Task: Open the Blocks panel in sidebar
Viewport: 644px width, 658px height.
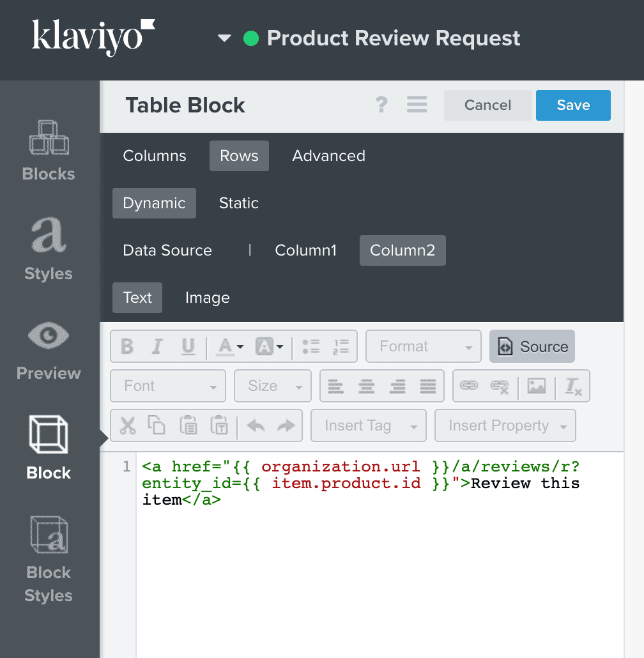Action: pos(49,149)
